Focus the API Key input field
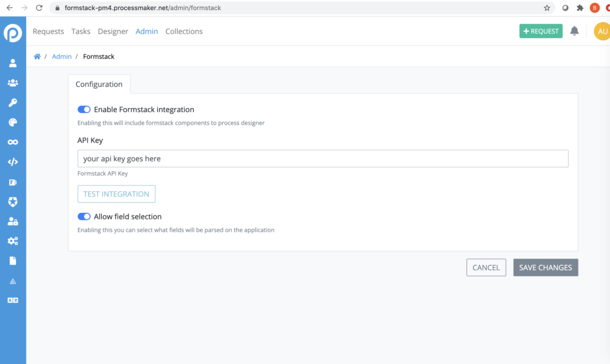 [323, 158]
